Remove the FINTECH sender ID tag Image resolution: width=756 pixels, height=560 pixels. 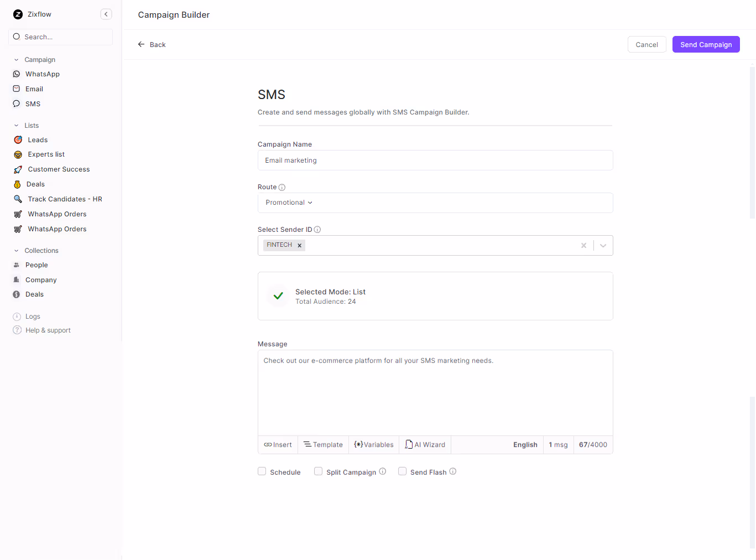(x=300, y=245)
